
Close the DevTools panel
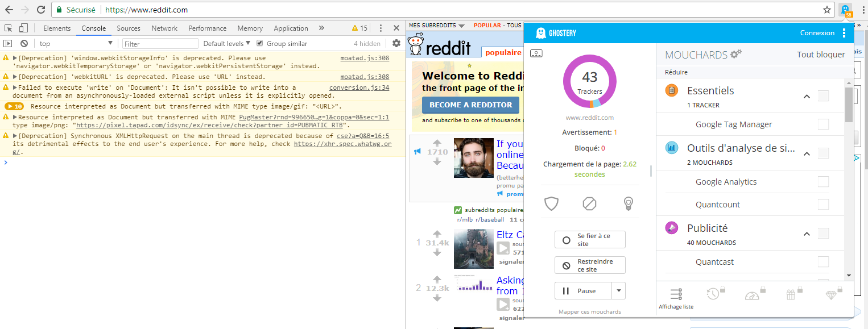[396, 28]
